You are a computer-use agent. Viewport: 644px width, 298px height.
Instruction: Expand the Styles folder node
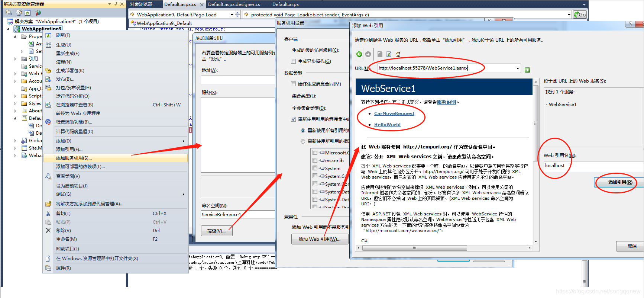(15, 103)
